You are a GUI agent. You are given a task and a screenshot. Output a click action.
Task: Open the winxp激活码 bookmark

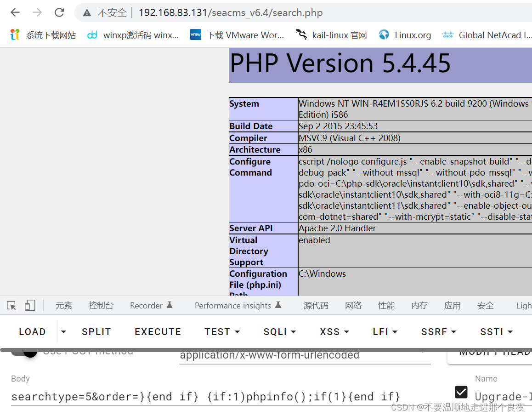tap(133, 35)
